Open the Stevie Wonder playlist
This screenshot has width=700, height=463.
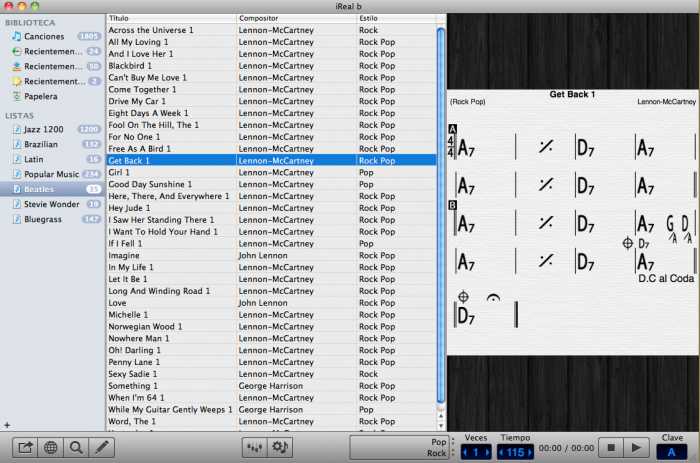(53, 204)
